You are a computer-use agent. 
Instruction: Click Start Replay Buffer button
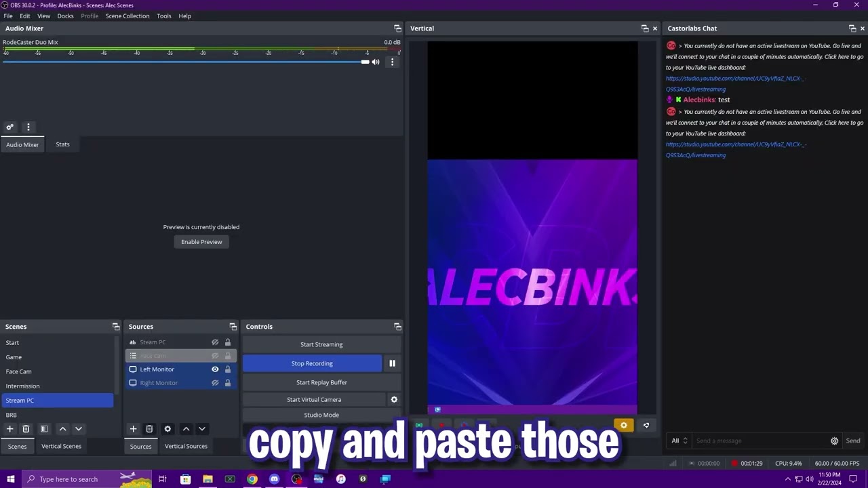tap(321, 382)
